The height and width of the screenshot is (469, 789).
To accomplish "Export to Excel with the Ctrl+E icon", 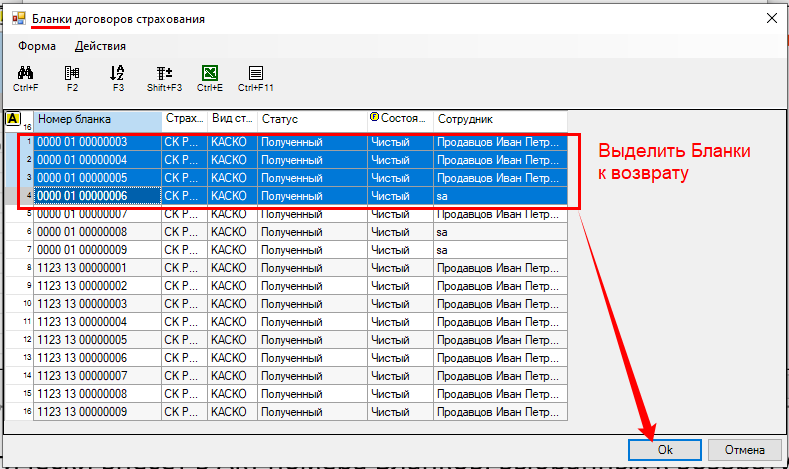I will (x=210, y=73).
